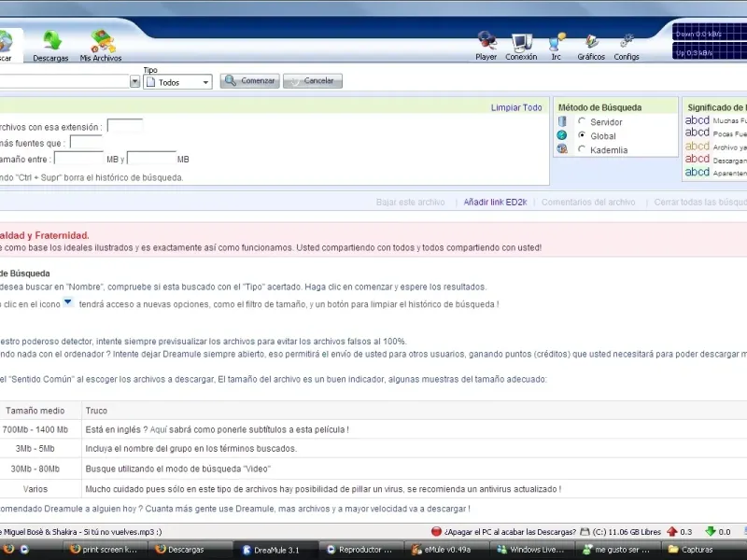
Task: Click the Método de Búsqueda heading
Action: click(x=599, y=107)
